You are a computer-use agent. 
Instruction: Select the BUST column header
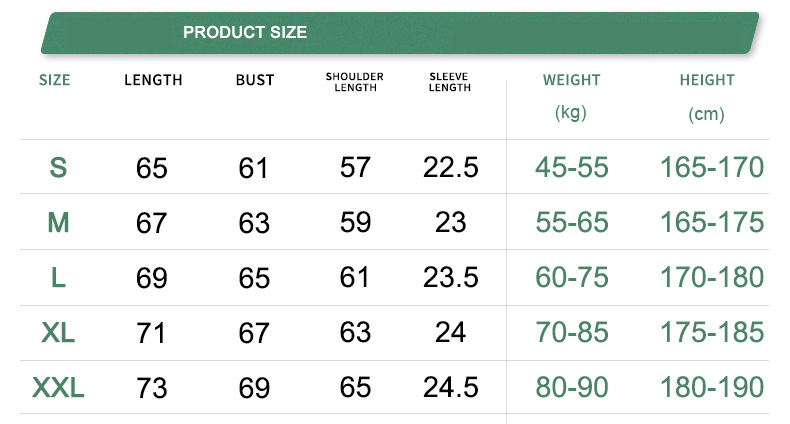click(254, 80)
